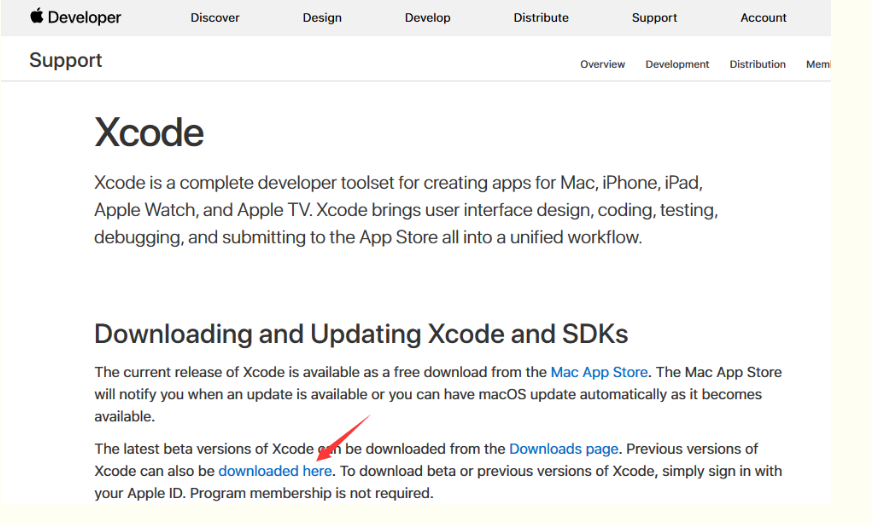Image resolution: width=872 pixels, height=525 pixels.
Task: Click the "Downloading and Updating Xcode and SDKs" heading
Action: [361, 333]
